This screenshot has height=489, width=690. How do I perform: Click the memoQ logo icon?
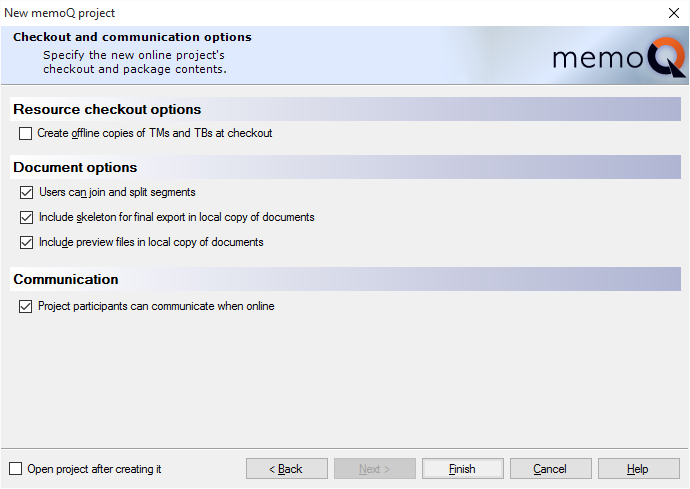pyautogui.click(x=618, y=57)
